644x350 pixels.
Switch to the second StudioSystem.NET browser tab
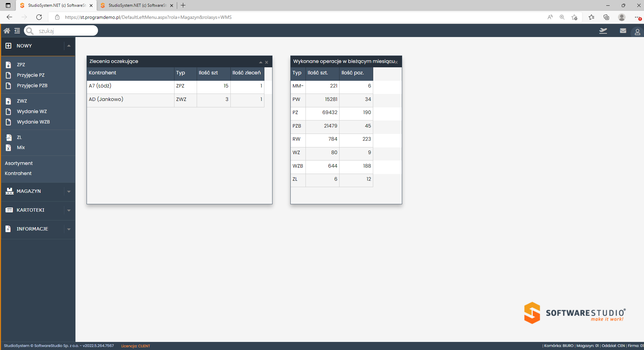[x=137, y=5]
